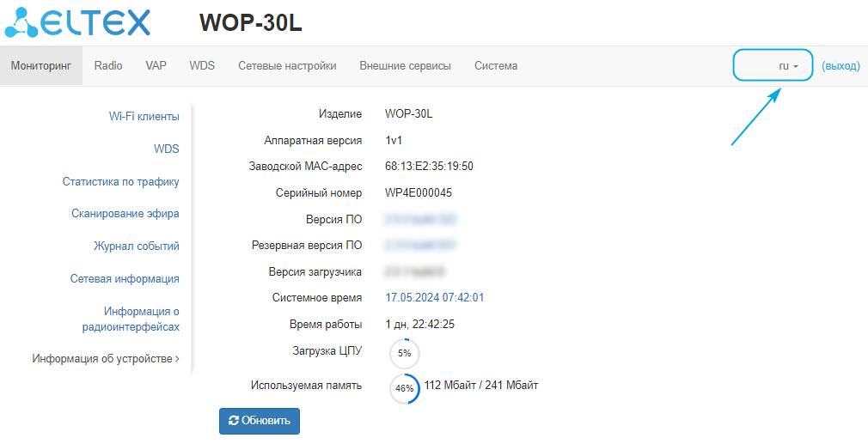Click the serial number WP4E000045

419,193
